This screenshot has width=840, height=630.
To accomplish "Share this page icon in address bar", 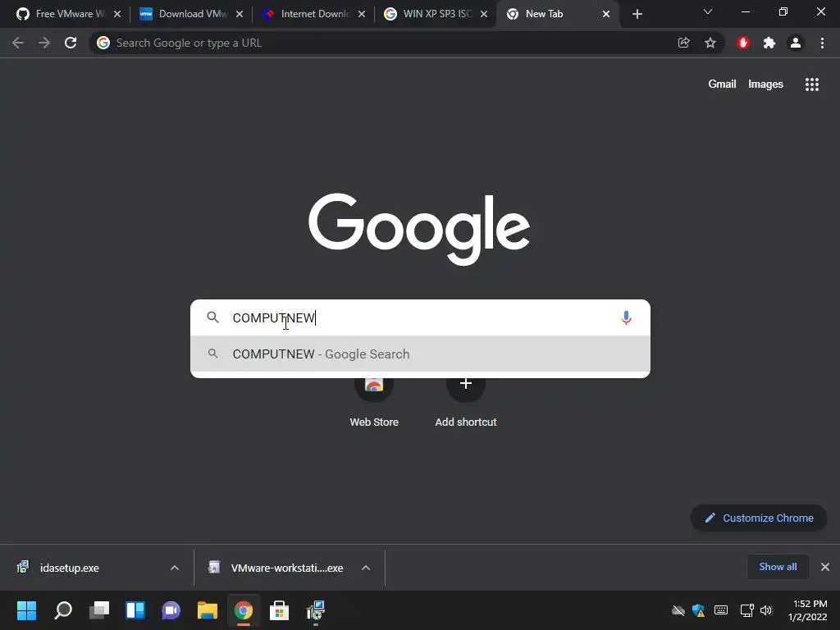I will point(683,43).
